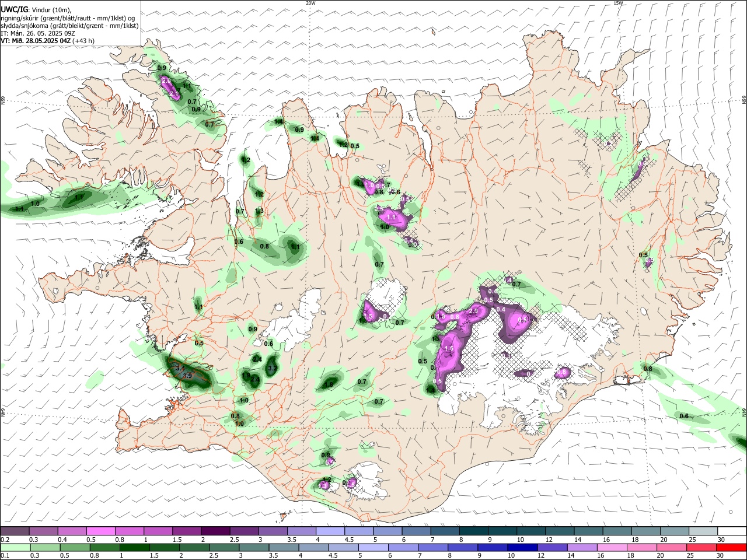747x560 pixels.
Task: Pick the deep navy blue swatch labeled 10
Action: (522, 547)
